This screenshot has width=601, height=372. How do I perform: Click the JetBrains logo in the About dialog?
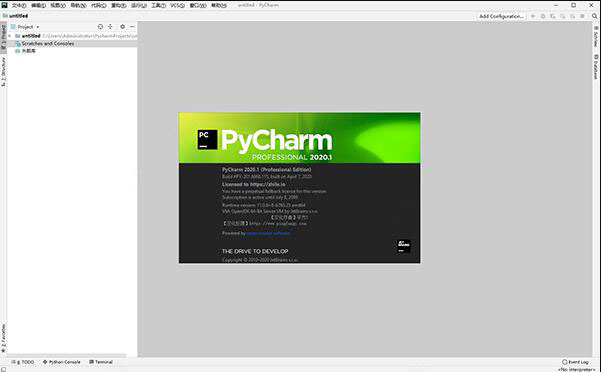point(404,246)
